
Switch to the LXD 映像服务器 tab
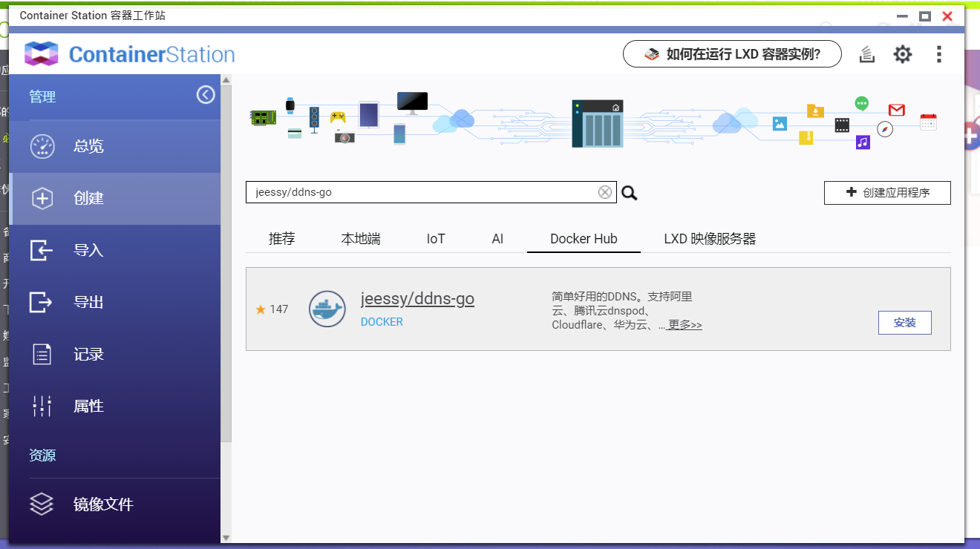710,239
